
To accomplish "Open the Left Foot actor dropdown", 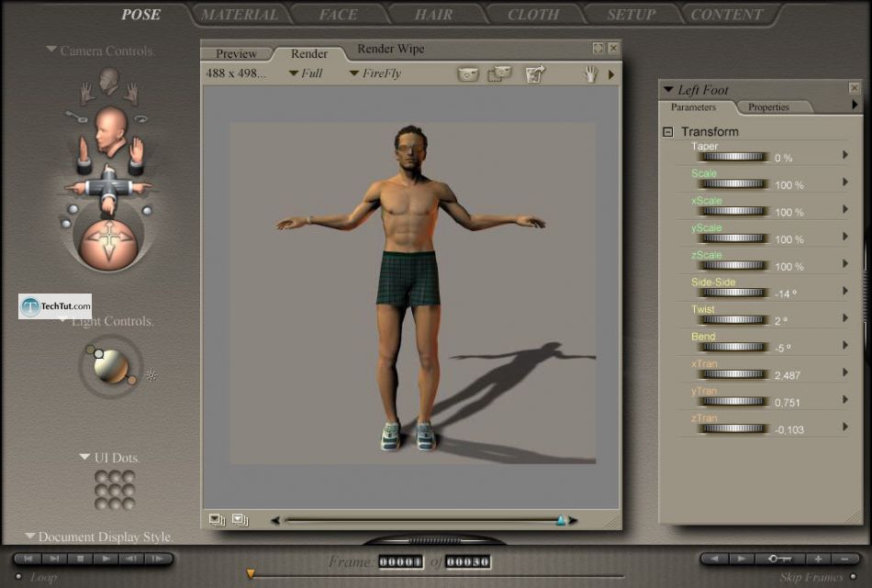I will click(x=668, y=90).
